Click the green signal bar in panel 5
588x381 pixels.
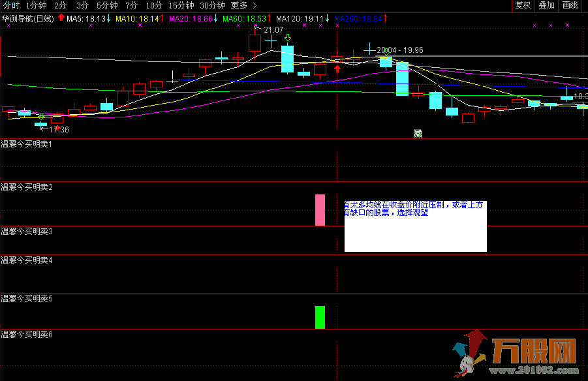click(320, 317)
